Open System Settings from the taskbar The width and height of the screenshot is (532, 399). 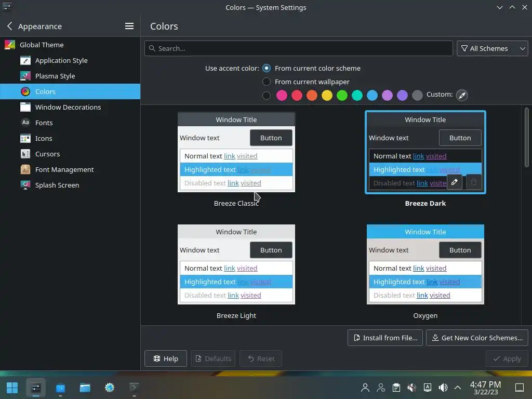tap(36, 388)
